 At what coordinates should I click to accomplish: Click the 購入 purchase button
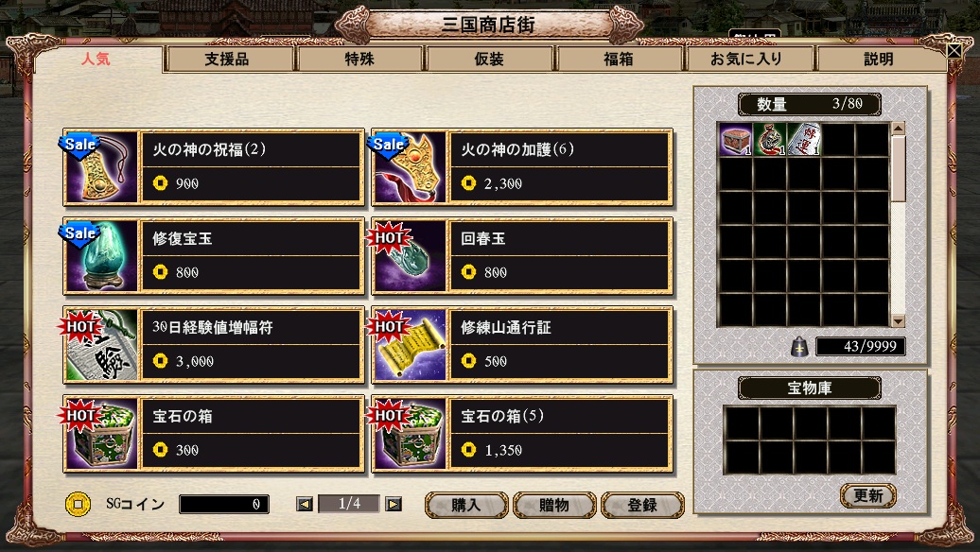pyautogui.click(x=466, y=505)
